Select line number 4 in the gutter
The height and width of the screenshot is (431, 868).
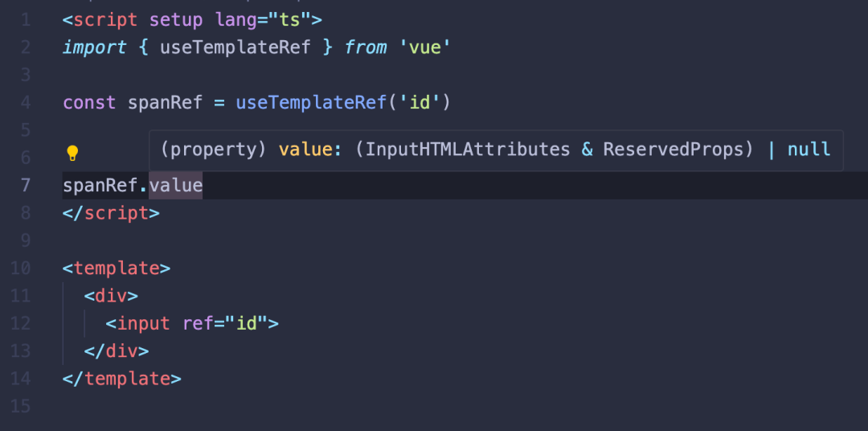click(26, 103)
